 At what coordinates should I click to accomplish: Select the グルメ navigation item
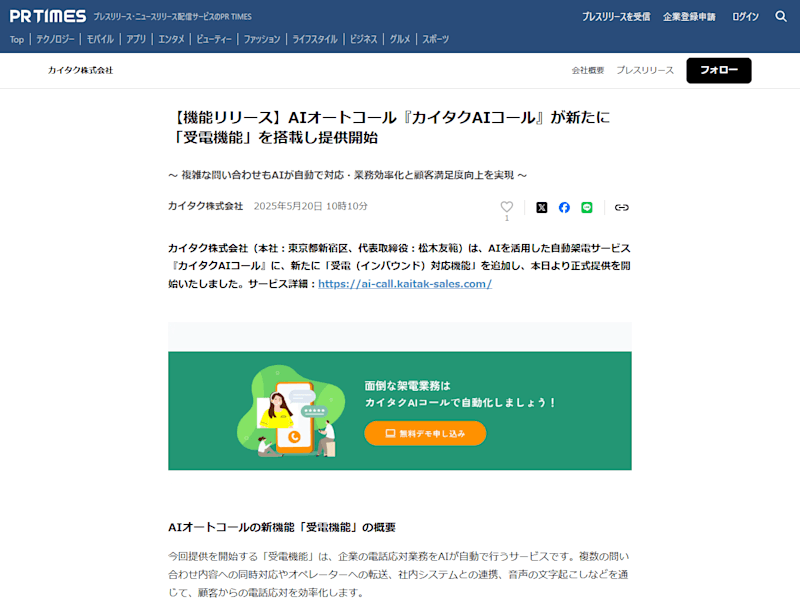[x=398, y=38]
